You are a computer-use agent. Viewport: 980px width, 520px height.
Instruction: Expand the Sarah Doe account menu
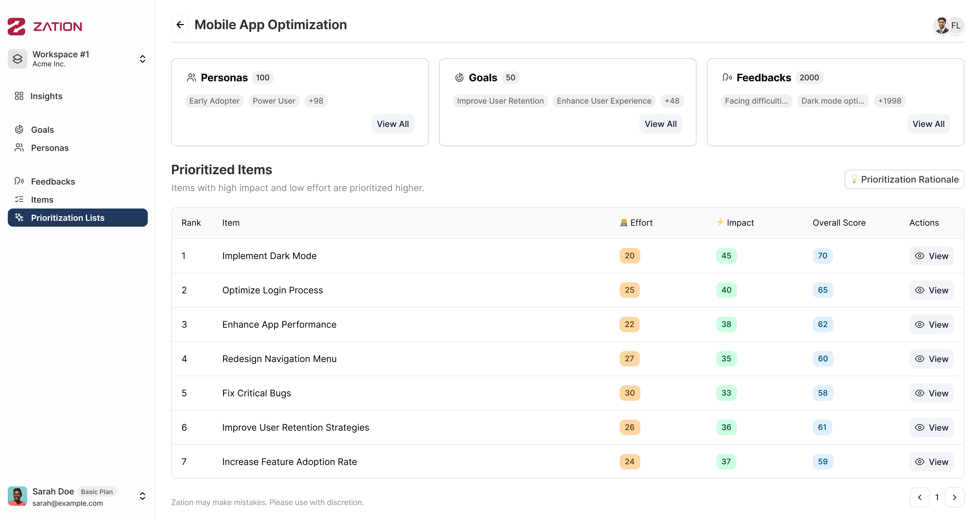(x=142, y=496)
